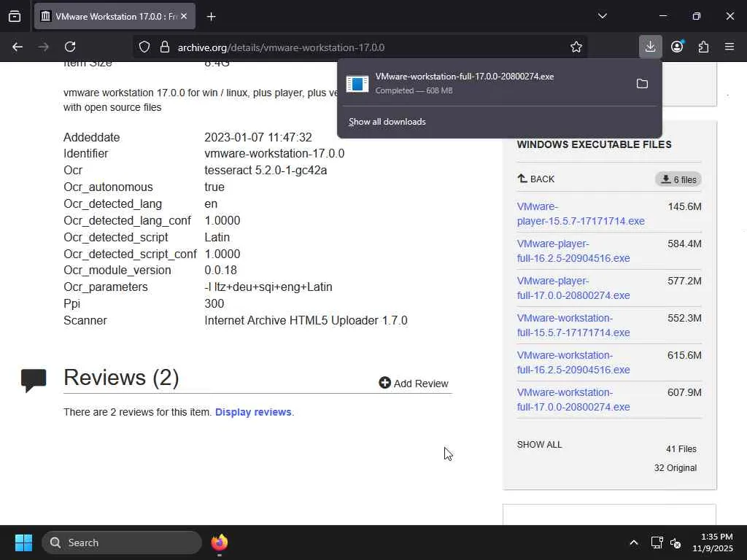This screenshot has width=747, height=560.
Task: Open the Display reviews link
Action: click(253, 413)
